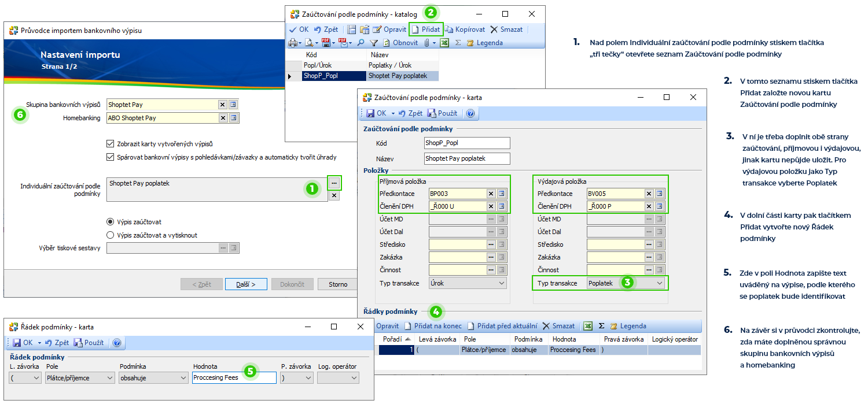Click Přidat na konec in Řádky podmínky toolbar
The image size is (868, 404).
click(x=433, y=326)
